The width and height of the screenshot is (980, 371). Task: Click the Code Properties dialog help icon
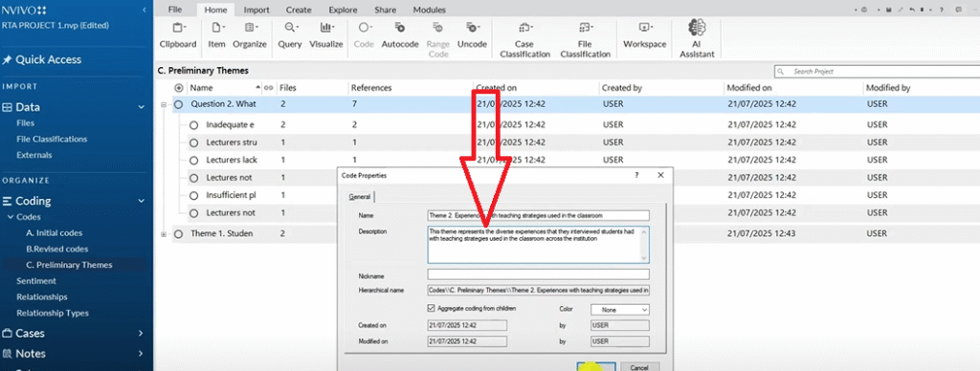636,176
